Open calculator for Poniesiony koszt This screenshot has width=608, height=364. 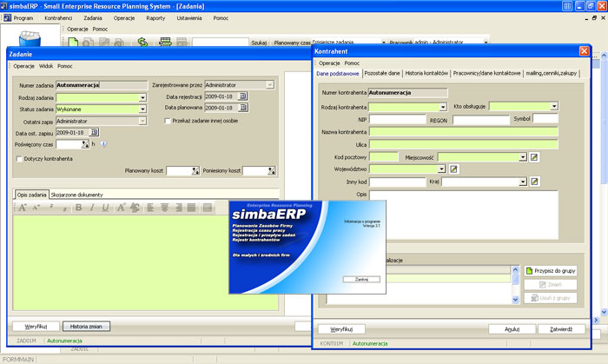coord(271,170)
